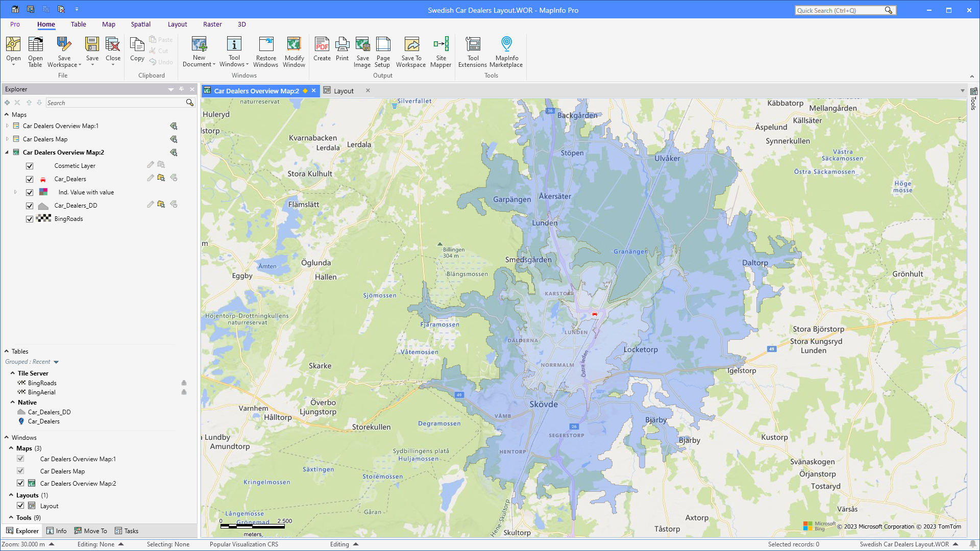980x551 pixels.
Task: Click the Car_Dealers_DD gray style swatch
Action: pyautogui.click(x=43, y=206)
